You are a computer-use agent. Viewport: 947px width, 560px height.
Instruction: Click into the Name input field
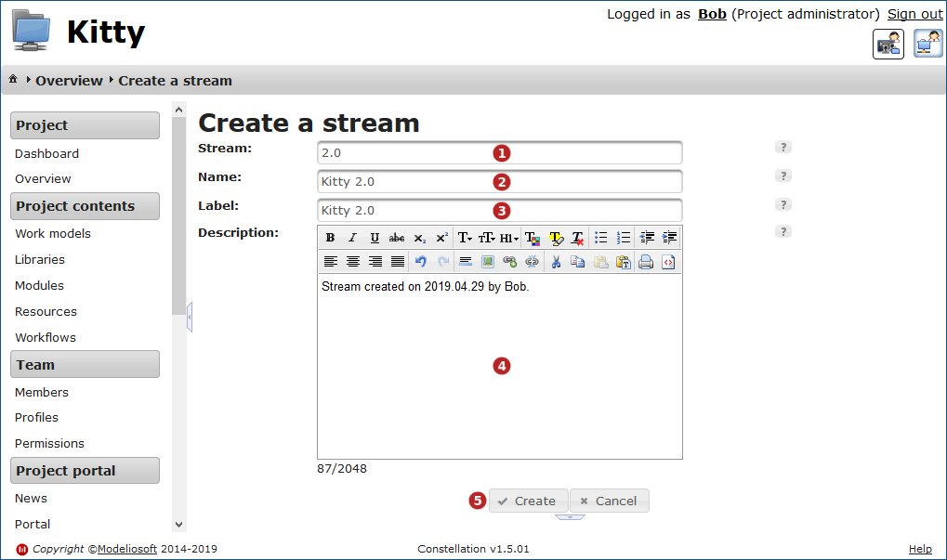(x=499, y=182)
